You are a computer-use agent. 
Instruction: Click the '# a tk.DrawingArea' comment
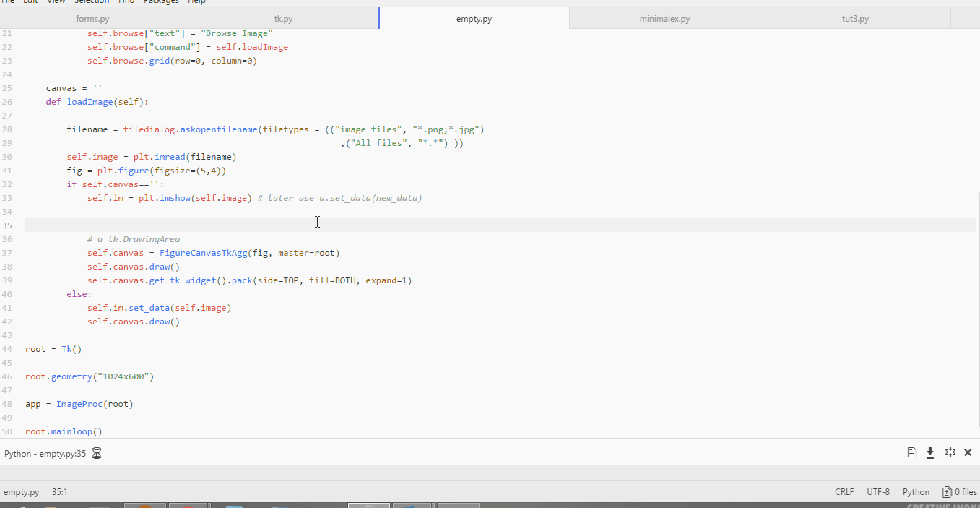point(134,239)
